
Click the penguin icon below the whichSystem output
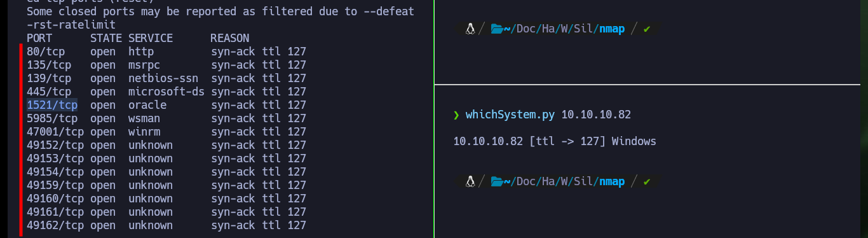click(x=470, y=181)
